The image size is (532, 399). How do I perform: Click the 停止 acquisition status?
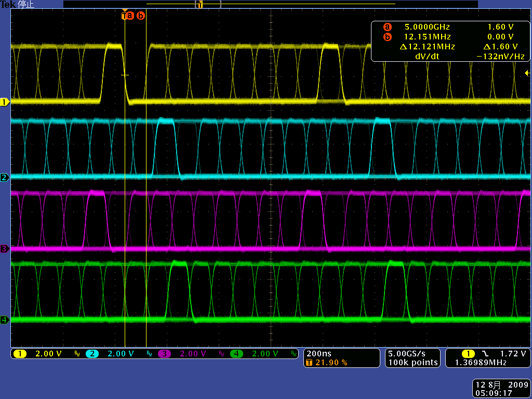tap(26, 4)
